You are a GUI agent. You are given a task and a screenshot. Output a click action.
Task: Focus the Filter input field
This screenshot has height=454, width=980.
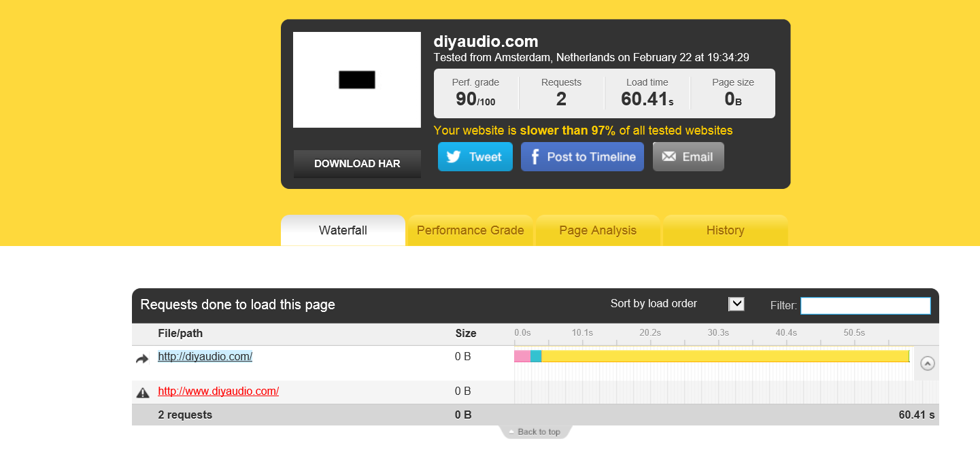tap(865, 306)
